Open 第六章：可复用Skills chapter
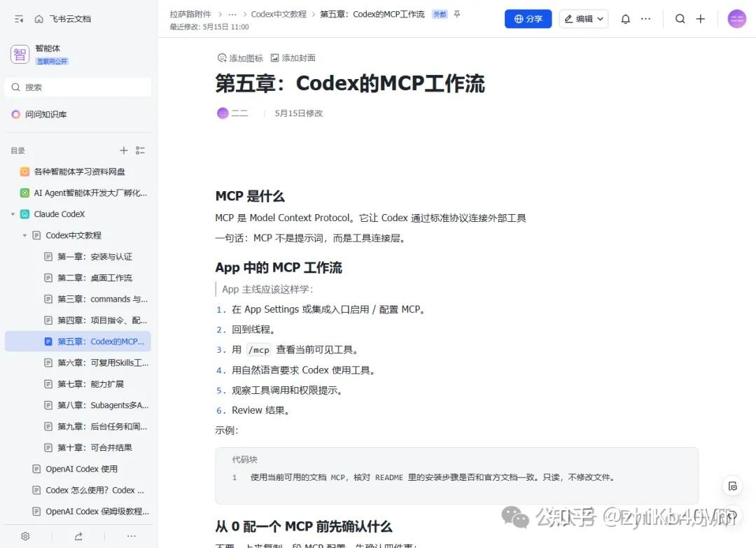Screen dimensions: 756x548 [103, 363]
